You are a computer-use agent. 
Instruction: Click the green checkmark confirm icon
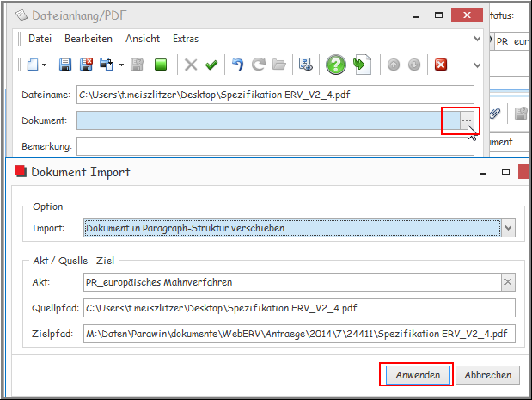211,65
